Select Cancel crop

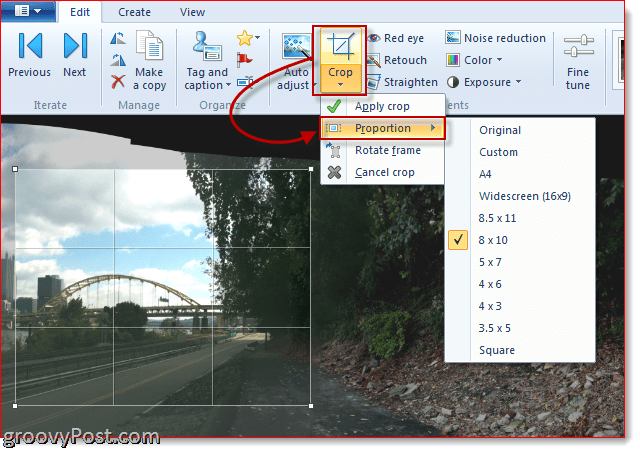pyautogui.click(x=382, y=172)
